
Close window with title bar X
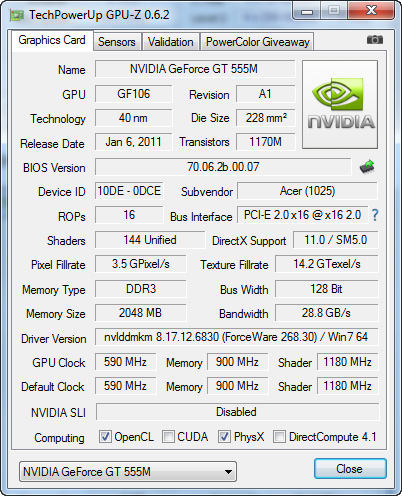371,11
